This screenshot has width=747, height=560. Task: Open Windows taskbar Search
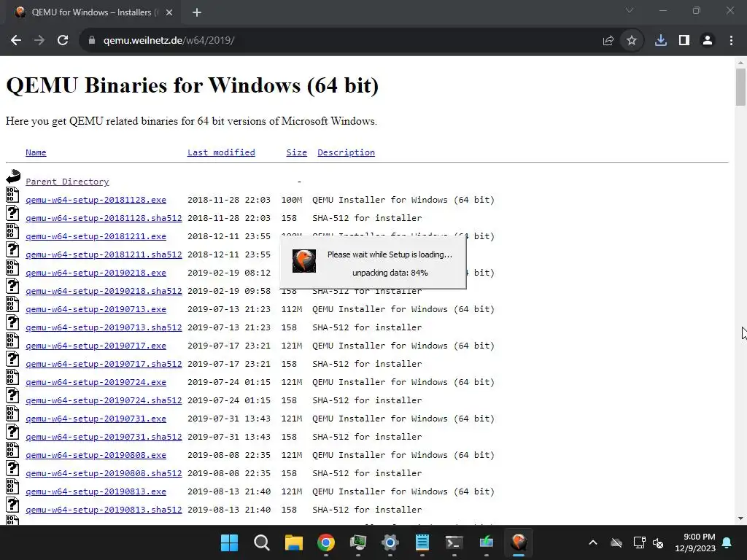[x=262, y=542]
